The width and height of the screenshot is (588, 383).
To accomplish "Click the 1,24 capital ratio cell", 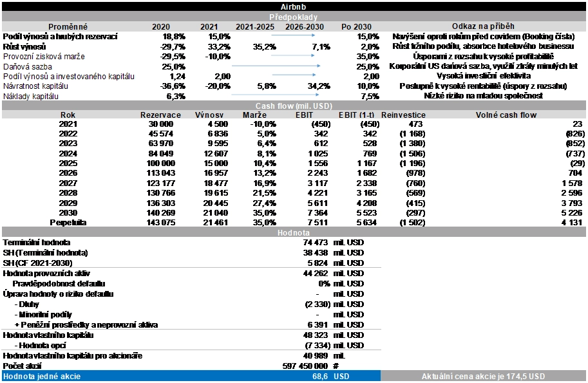I will (x=178, y=77).
